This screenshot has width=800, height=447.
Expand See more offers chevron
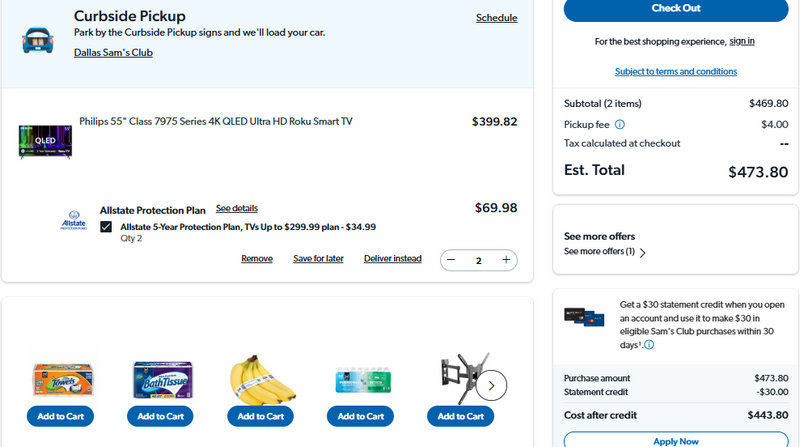click(x=642, y=252)
